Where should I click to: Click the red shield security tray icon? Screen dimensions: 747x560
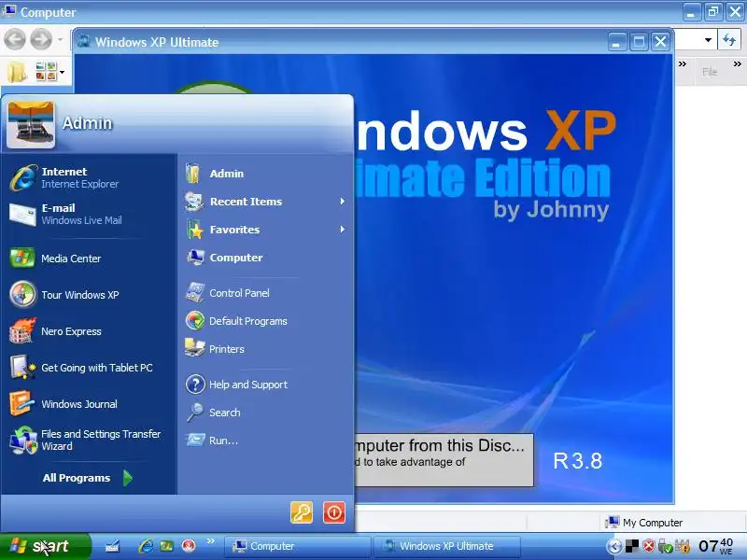(648, 546)
